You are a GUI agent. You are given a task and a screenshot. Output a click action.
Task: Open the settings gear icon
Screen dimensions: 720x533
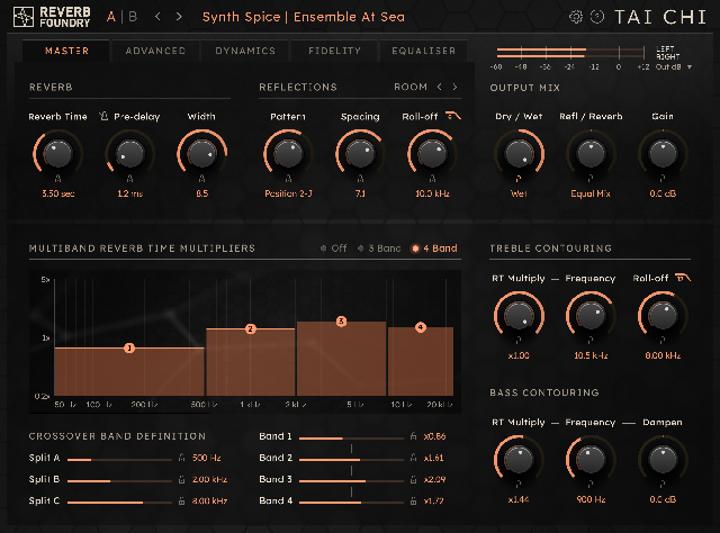[575, 17]
